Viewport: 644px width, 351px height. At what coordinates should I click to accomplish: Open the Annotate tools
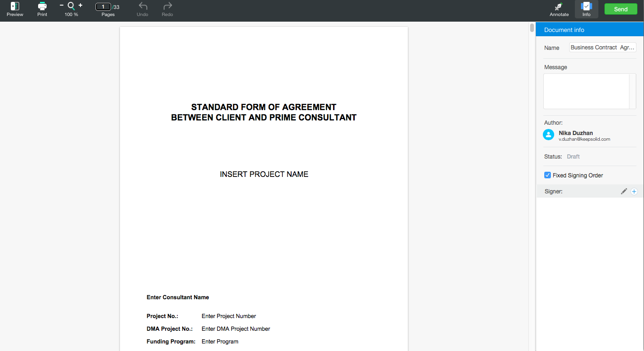pos(559,9)
